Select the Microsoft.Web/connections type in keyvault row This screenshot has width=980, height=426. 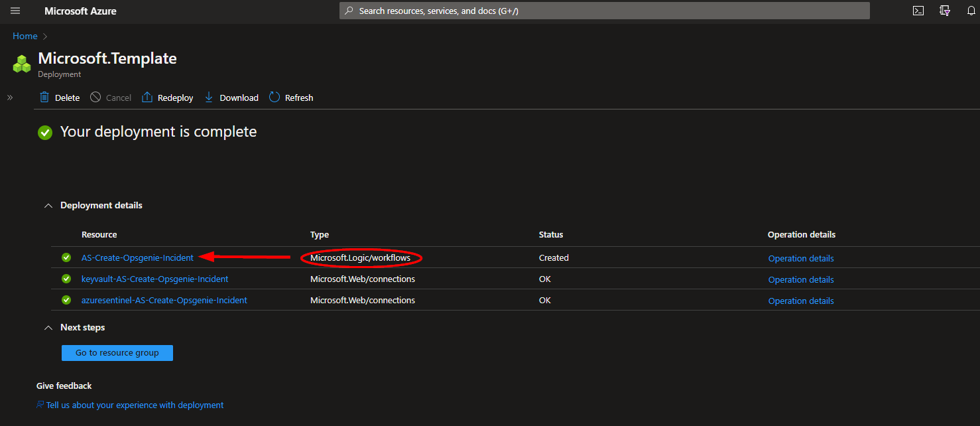pyautogui.click(x=363, y=279)
